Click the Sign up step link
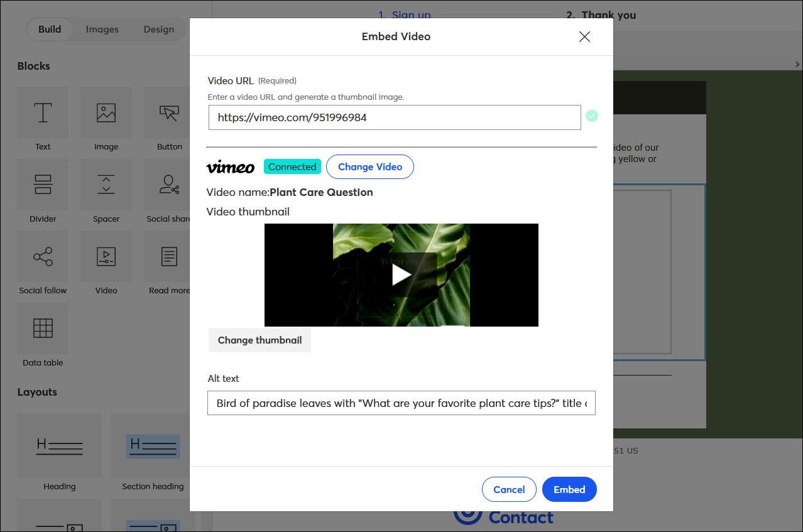 click(x=405, y=15)
